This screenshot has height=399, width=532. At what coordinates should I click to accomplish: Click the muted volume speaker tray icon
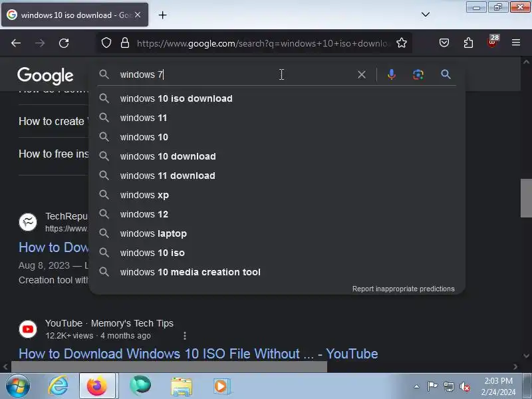(x=464, y=386)
